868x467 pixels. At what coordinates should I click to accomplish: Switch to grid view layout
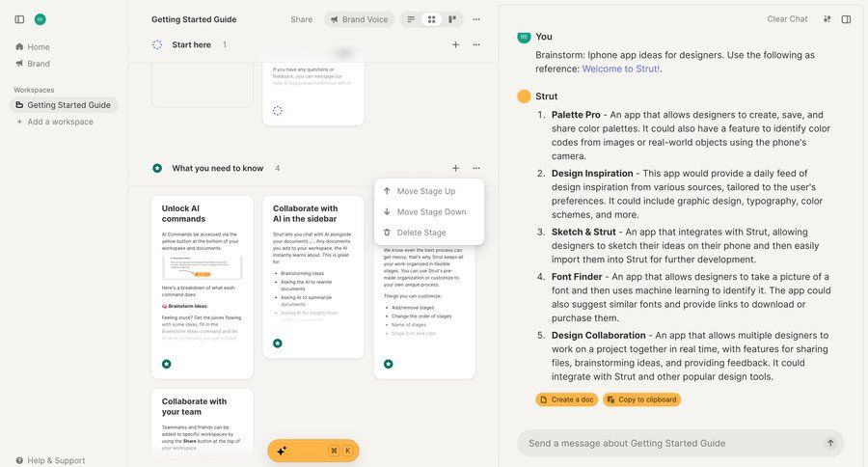[x=431, y=19]
